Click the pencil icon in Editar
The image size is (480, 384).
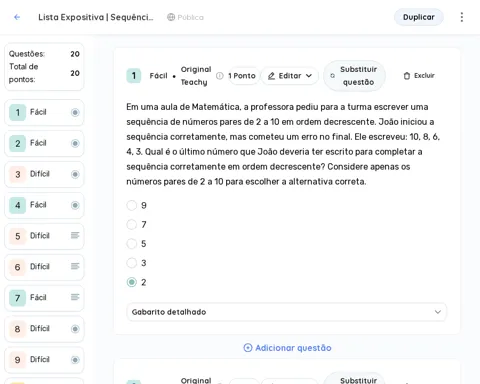pos(271,76)
